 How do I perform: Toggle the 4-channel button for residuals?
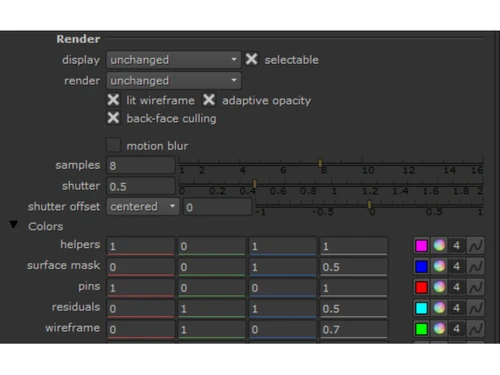(457, 308)
